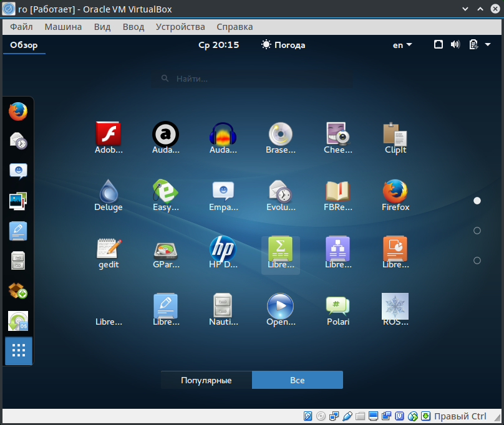Image resolution: width=504 pixels, height=425 pixels.
Task: Click clipboard indicator in top bar
Action: pyautogui.click(x=473, y=44)
